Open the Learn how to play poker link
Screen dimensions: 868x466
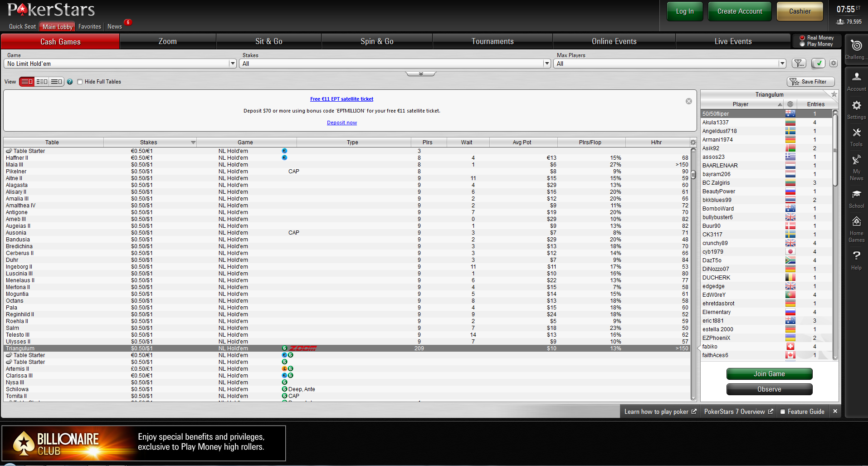660,412
